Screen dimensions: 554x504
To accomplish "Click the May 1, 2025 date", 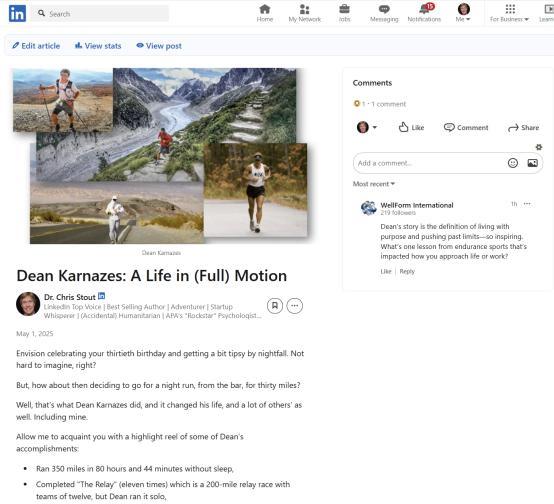I will click(x=35, y=333).
